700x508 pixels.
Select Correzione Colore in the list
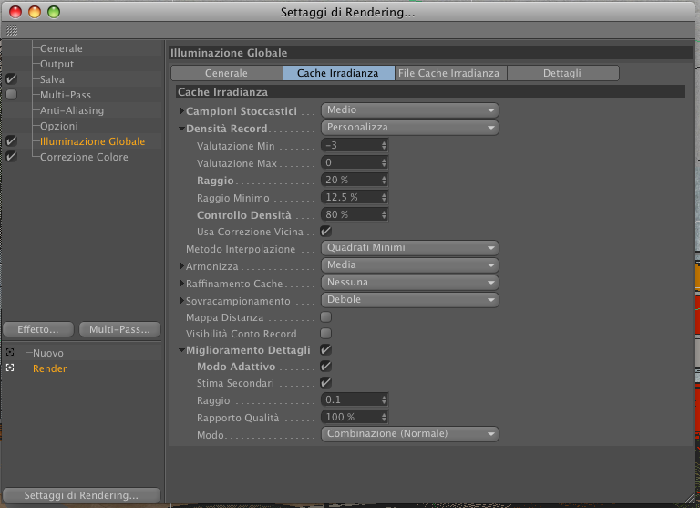pyautogui.click(x=84, y=157)
